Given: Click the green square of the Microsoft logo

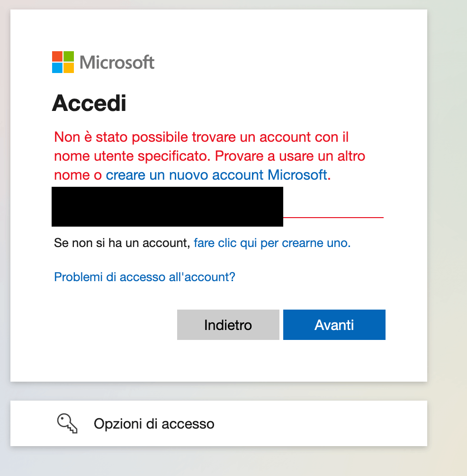Looking at the screenshot, I should (x=69, y=56).
